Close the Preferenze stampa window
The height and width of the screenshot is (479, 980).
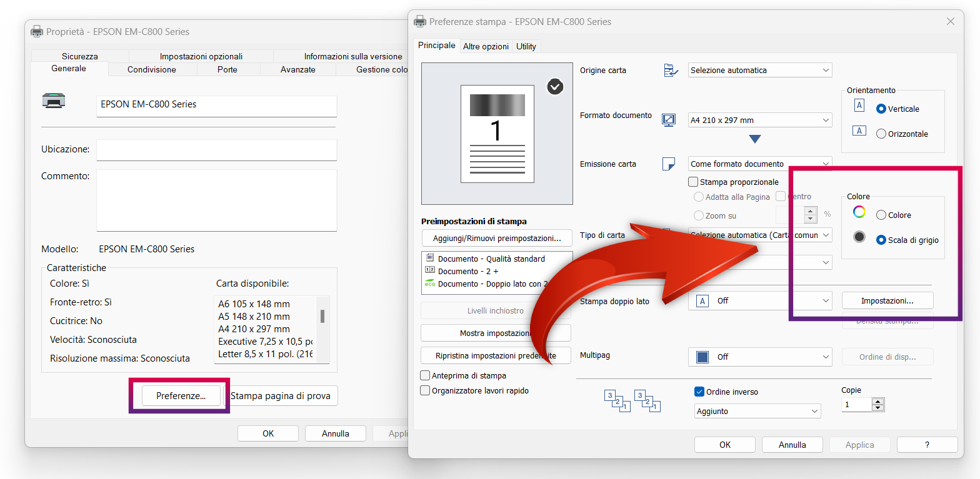(951, 21)
